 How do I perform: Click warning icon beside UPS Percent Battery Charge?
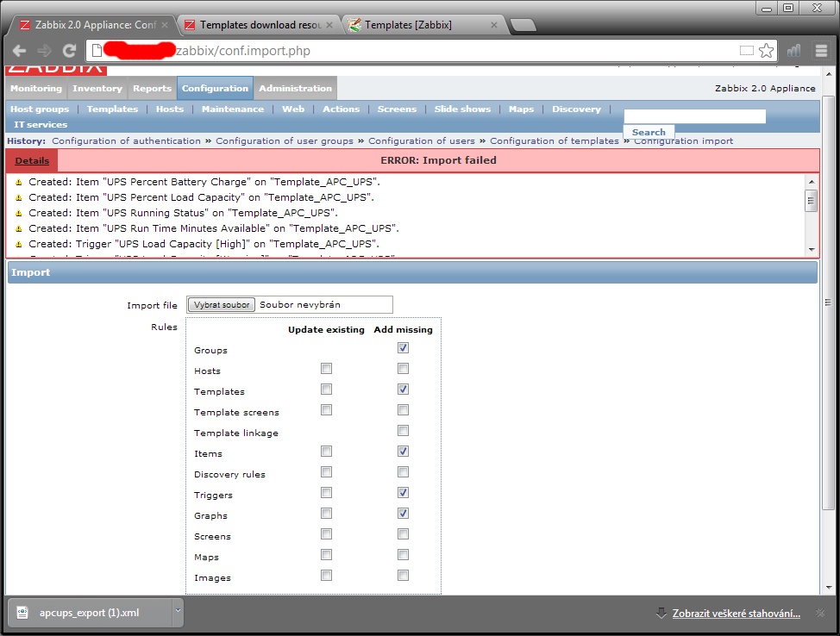(x=19, y=182)
